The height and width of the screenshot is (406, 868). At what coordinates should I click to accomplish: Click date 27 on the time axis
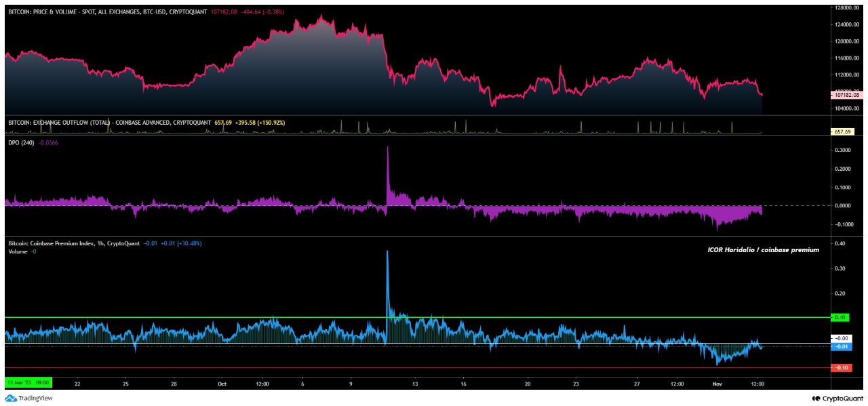coord(636,383)
